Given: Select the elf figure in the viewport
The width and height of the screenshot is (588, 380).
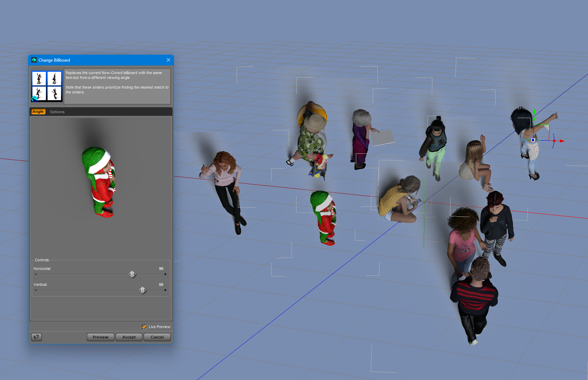Looking at the screenshot, I should click(324, 218).
